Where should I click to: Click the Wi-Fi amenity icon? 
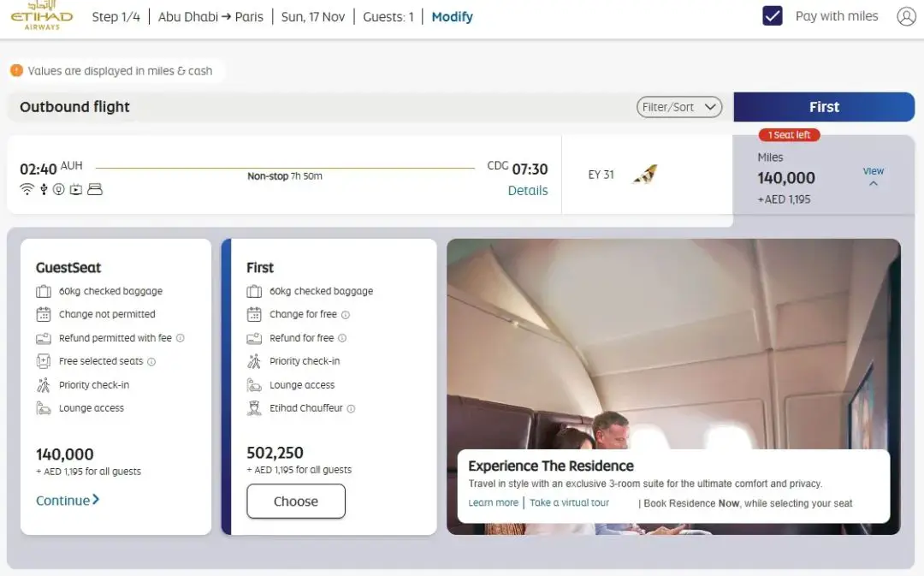[x=27, y=189]
